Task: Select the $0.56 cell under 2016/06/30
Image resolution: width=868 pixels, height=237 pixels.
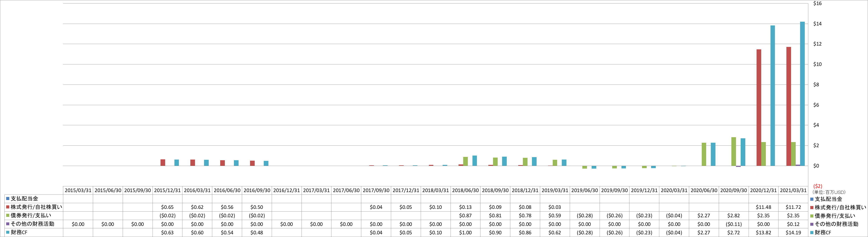Action: pos(227,207)
